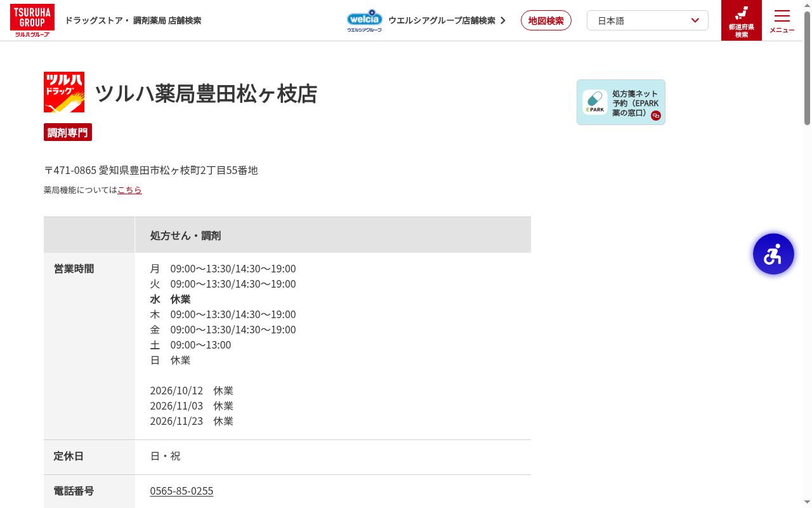The height and width of the screenshot is (508, 812).
Task: Click the 調剤専門 red tag
Action: [x=68, y=132]
